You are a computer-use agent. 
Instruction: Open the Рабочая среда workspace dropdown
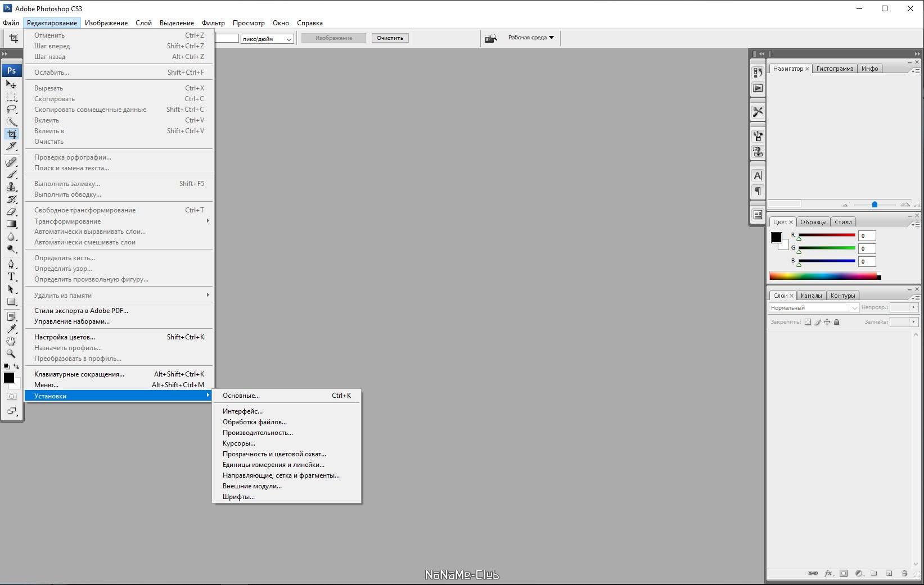click(x=531, y=38)
